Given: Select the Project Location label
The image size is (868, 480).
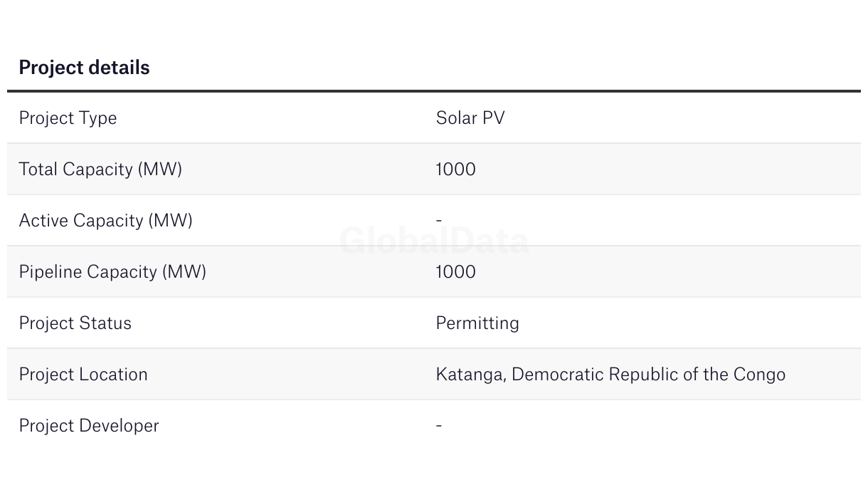Looking at the screenshot, I should pos(83,375).
